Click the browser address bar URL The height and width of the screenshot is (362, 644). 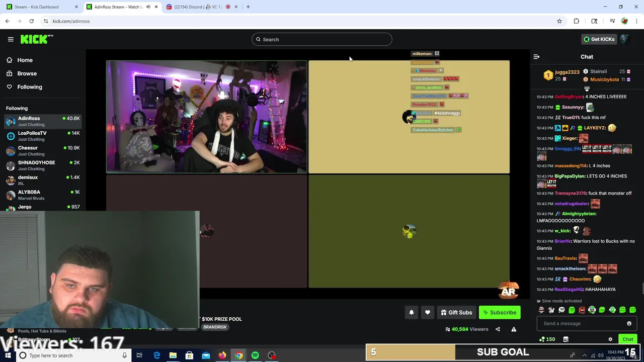tap(71, 21)
